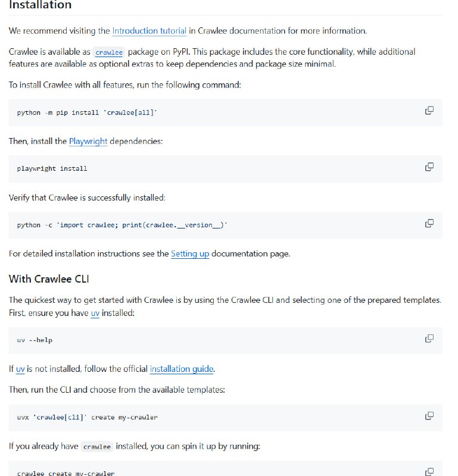Follow the Playwright link
Image resolution: width=458 pixels, height=476 pixels.
[x=88, y=141]
